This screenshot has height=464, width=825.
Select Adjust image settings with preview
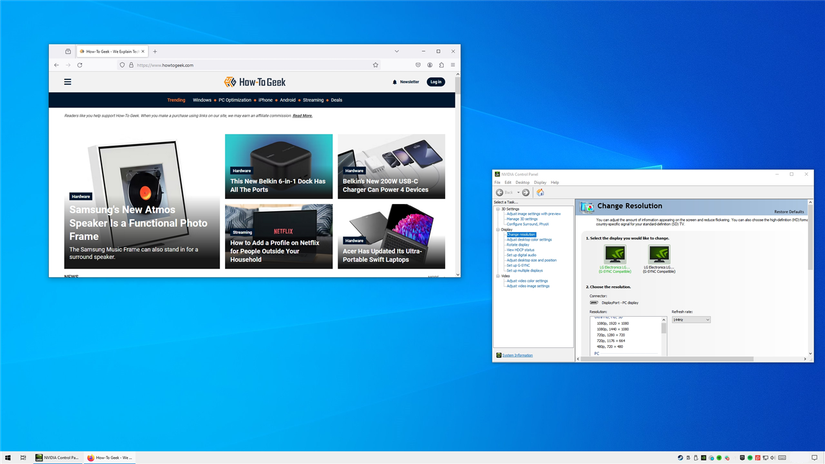(534, 214)
